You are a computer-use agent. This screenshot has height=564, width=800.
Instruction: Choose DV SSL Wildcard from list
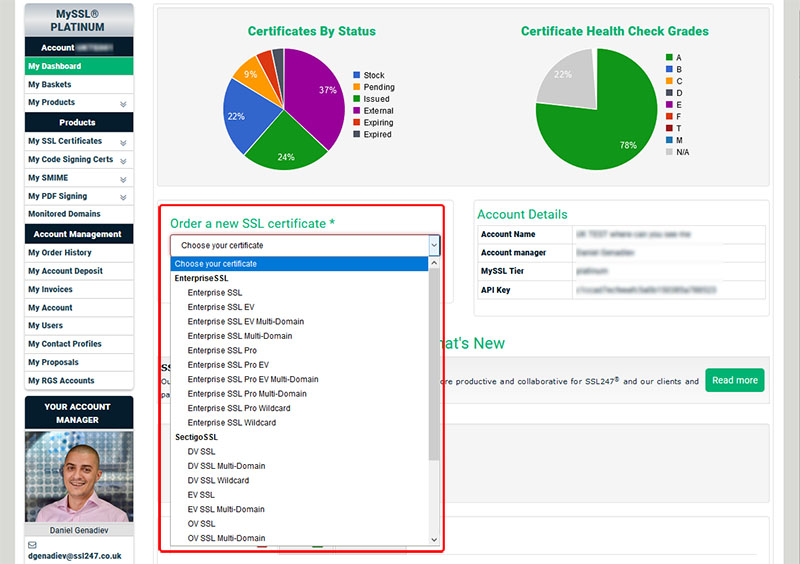point(218,481)
